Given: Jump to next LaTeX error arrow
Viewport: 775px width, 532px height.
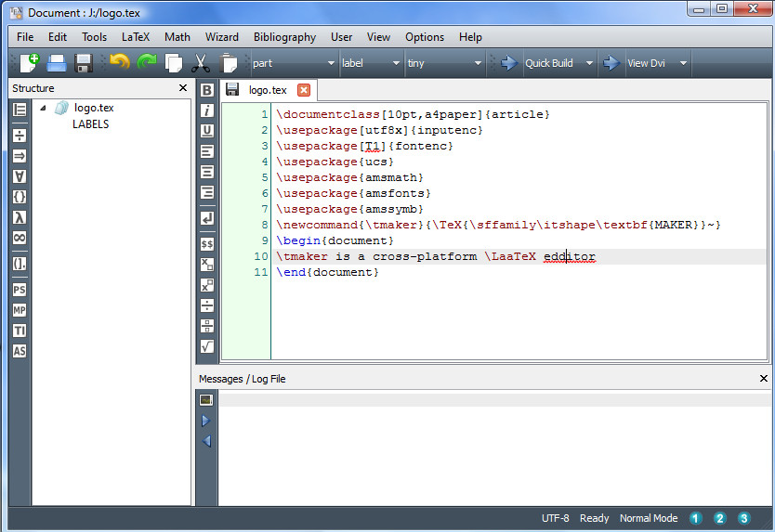Looking at the screenshot, I should click(x=206, y=421).
